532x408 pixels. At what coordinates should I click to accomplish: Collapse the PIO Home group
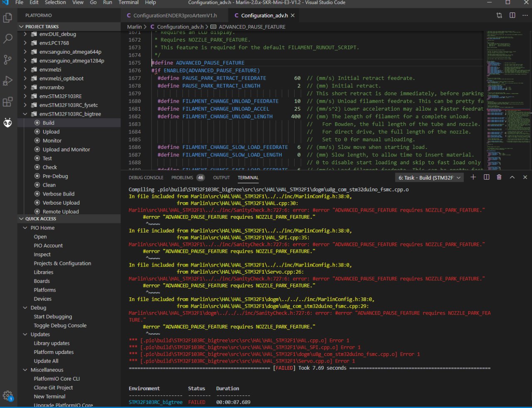(25, 227)
